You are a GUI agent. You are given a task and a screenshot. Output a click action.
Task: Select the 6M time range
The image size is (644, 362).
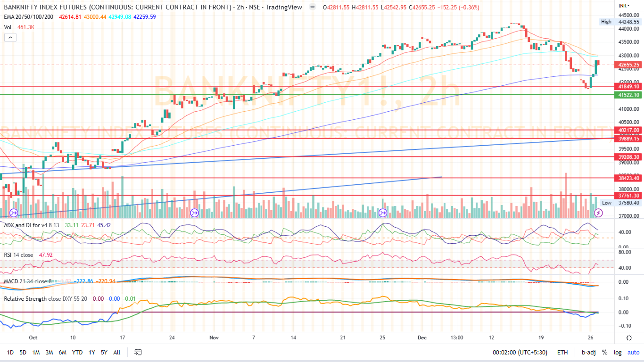[62, 352]
